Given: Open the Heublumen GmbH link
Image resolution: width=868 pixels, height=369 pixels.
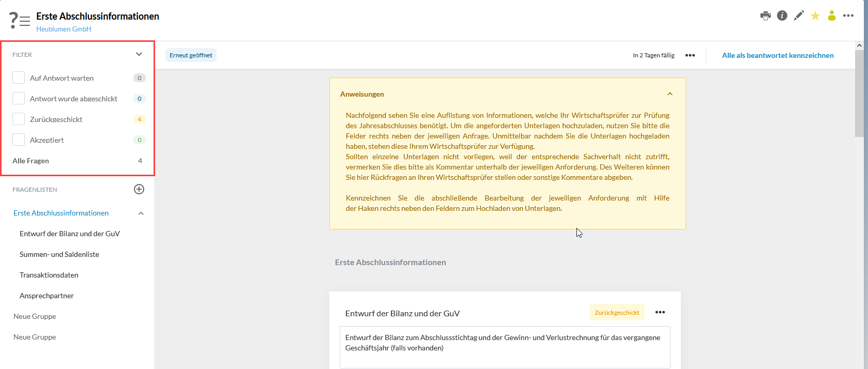Looking at the screenshot, I should click(x=64, y=29).
